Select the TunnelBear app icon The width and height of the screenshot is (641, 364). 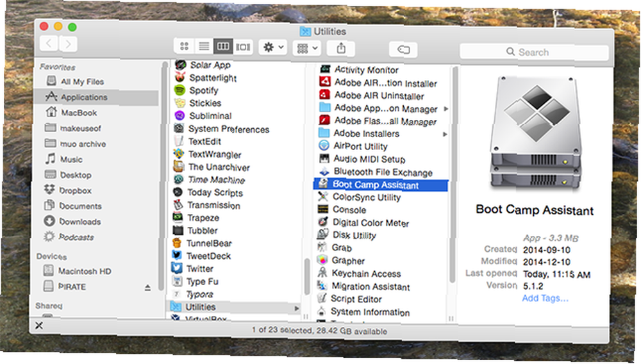click(177, 243)
